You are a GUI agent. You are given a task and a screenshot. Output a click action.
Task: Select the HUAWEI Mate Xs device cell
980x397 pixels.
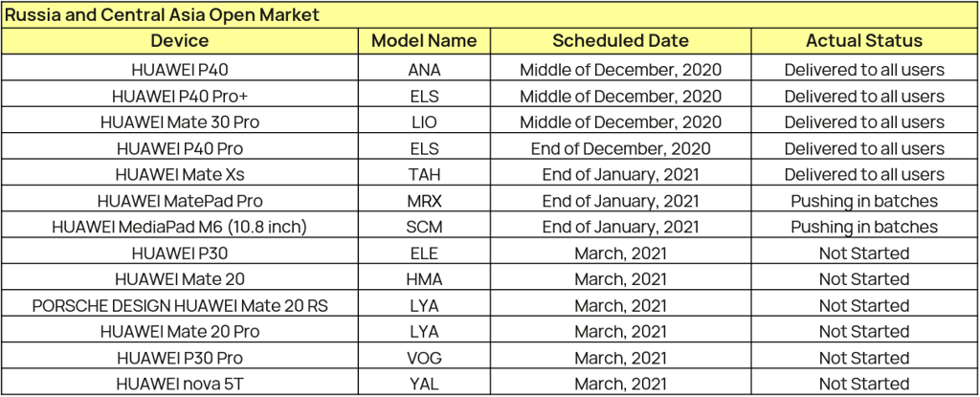click(x=179, y=174)
